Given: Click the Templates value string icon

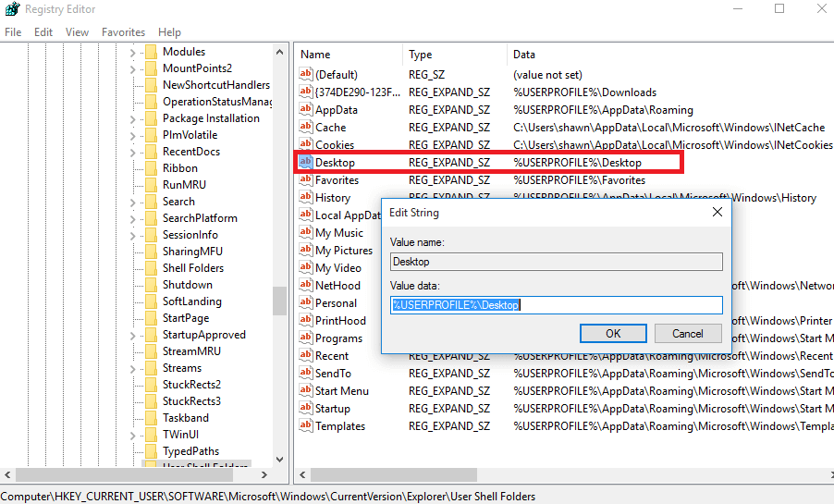Looking at the screenshot, I should pos(306,426).
